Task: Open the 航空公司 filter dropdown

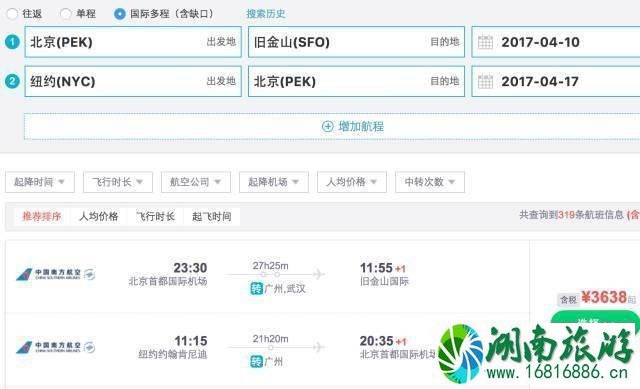Action: coord(196,182)
